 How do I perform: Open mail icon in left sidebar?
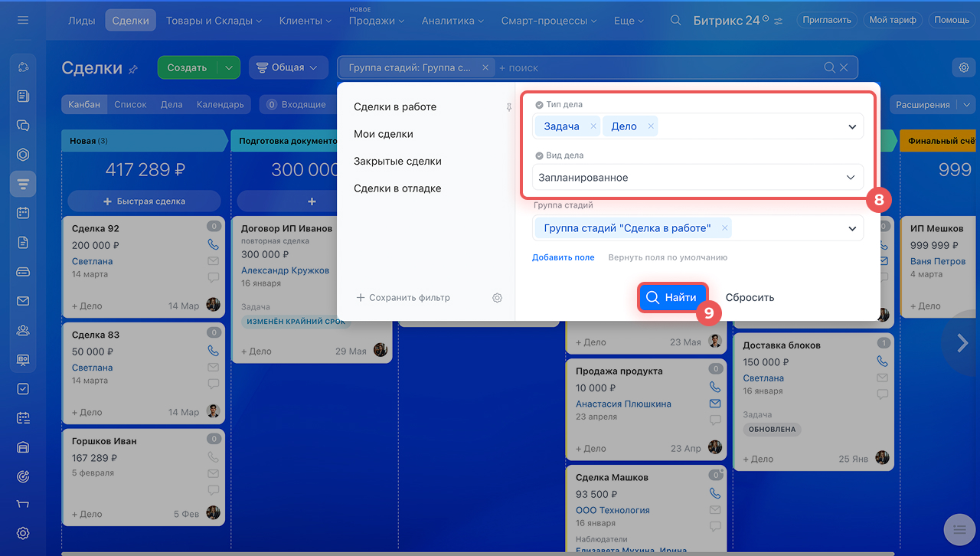point(23,301)
